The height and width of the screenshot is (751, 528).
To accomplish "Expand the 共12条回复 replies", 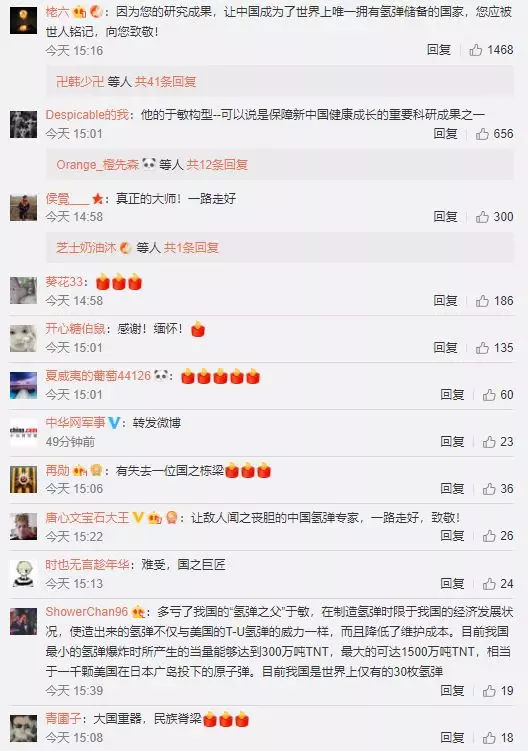I will coord(217,165).
